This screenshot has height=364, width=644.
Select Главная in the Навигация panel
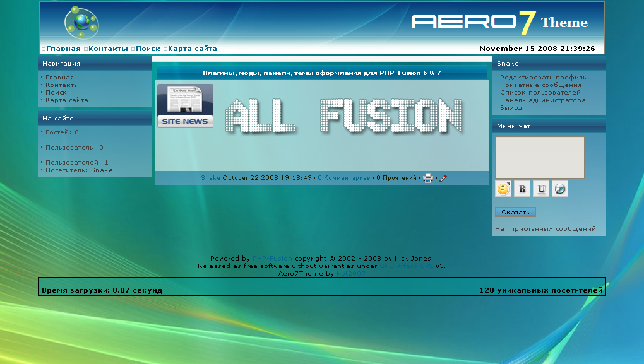click(59, 77)
